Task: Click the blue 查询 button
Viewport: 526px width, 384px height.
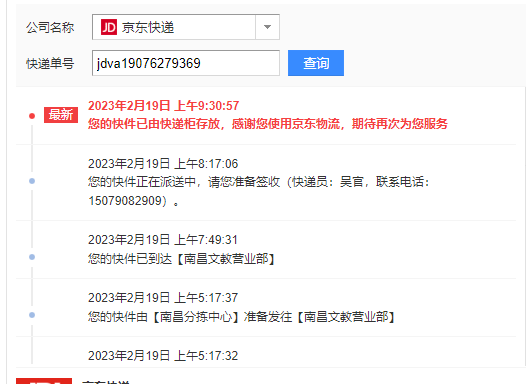Action: click(316, 63)
